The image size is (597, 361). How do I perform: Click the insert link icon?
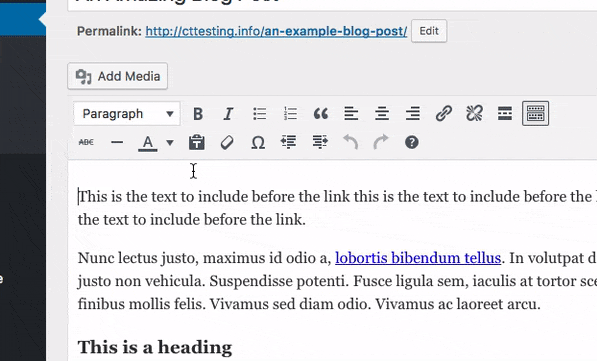444,113
